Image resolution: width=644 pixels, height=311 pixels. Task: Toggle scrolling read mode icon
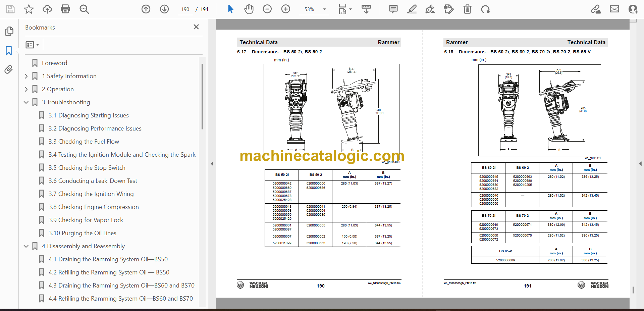click(x=366, y=9)
